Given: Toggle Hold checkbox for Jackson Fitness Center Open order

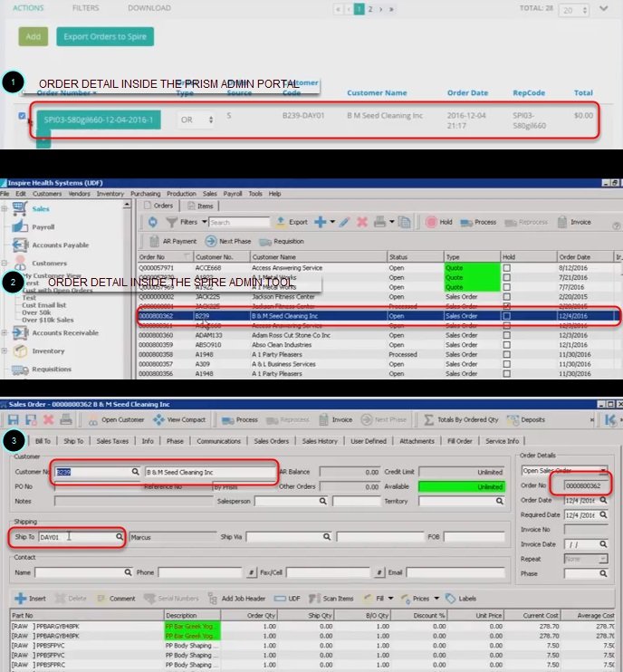Looking at the screenshot, I should (x=506, y=296).
